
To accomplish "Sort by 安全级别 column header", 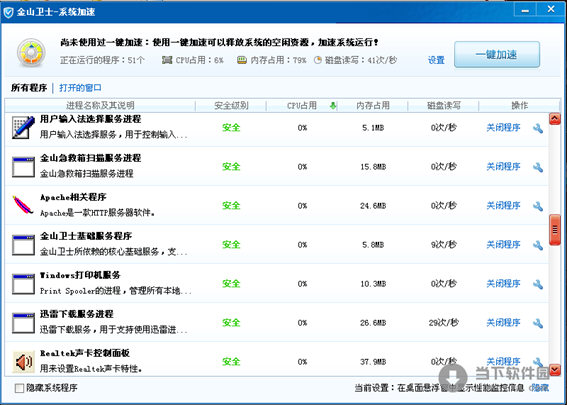I will tap(231, 106).
